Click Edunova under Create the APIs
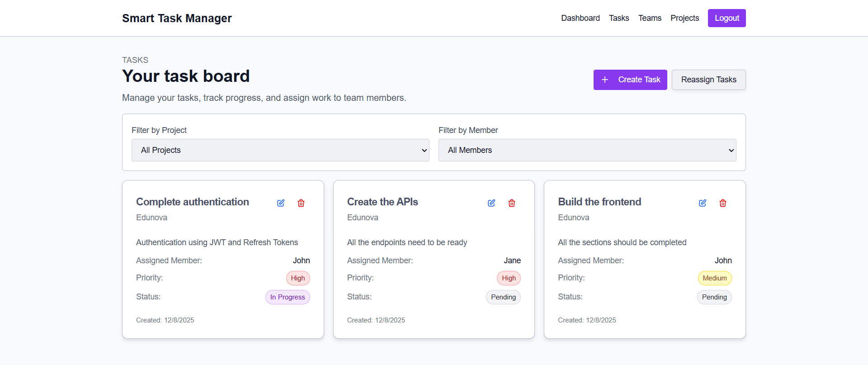Image resolution: width=868 pixels, height=365 pixels. pyautogui.click(x=363, y=218)
